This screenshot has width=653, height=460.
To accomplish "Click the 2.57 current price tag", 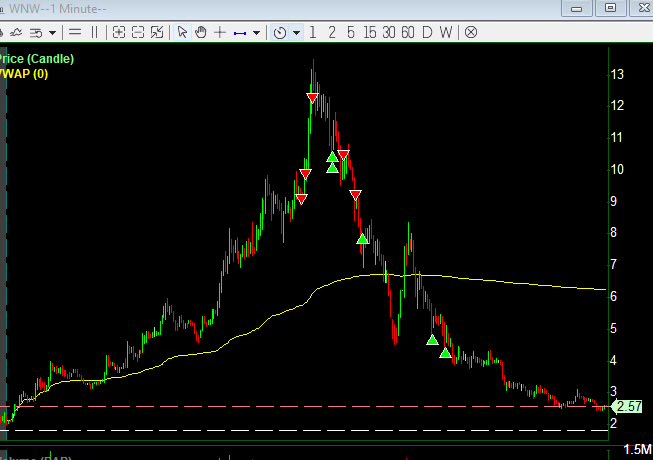I will (627, 406).
